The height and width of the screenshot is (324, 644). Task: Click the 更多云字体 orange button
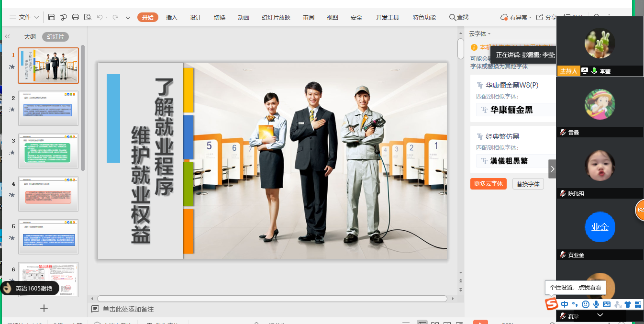(488, 184)
